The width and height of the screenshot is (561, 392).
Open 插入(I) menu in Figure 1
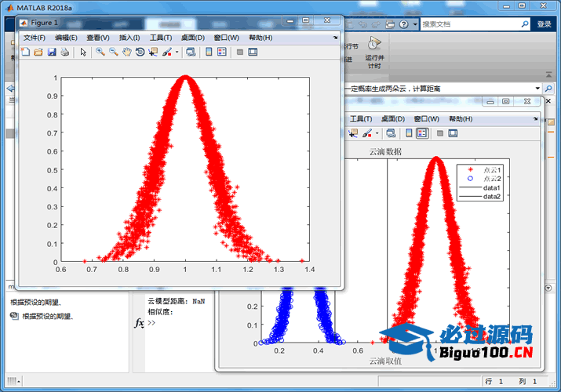[129, 38]
